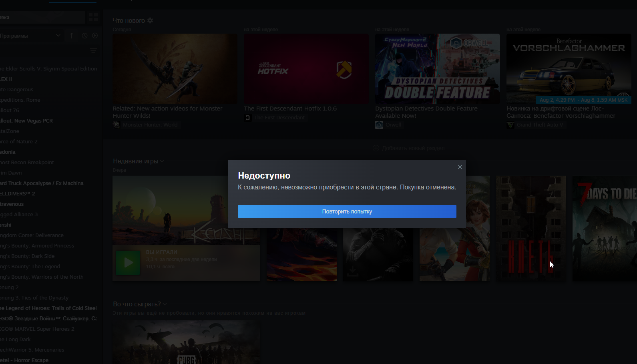The width and height of the screenshot is (637, 364).
Task: Select Force of Nature 2 in list
Action: point(19,142)
